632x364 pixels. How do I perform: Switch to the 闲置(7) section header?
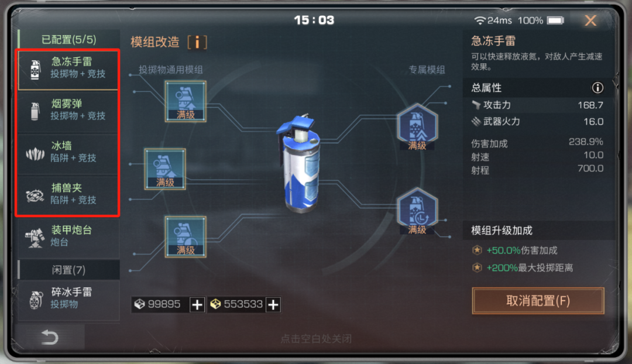pyautogui.click(x=69, y=270)
